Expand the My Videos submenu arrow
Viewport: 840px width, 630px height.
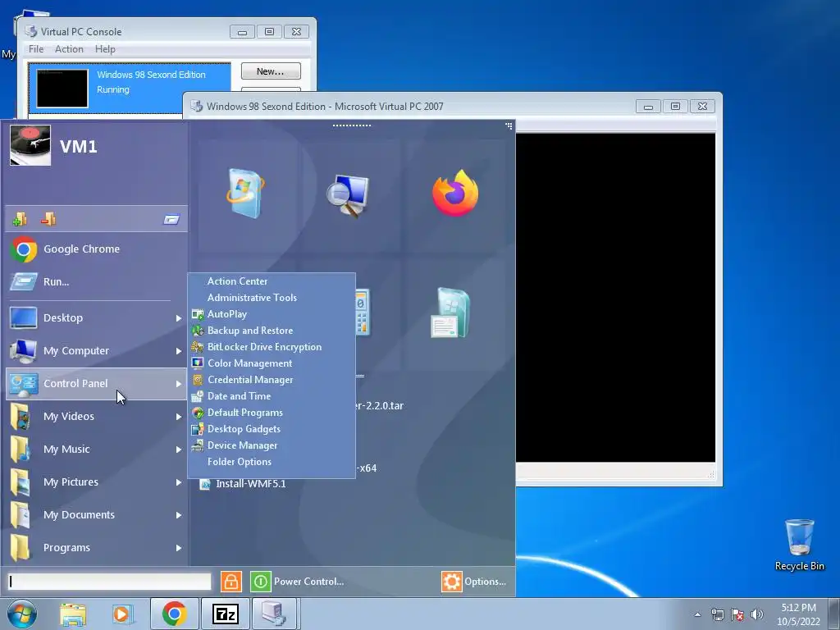click(x=178, y=417)
